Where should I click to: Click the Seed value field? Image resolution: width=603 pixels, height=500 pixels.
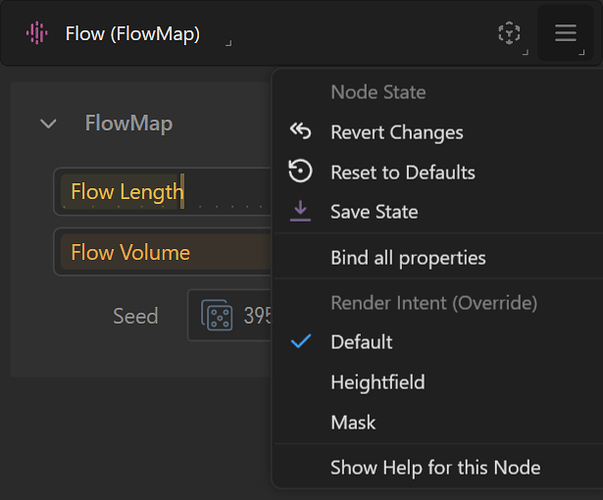(230, 315)
